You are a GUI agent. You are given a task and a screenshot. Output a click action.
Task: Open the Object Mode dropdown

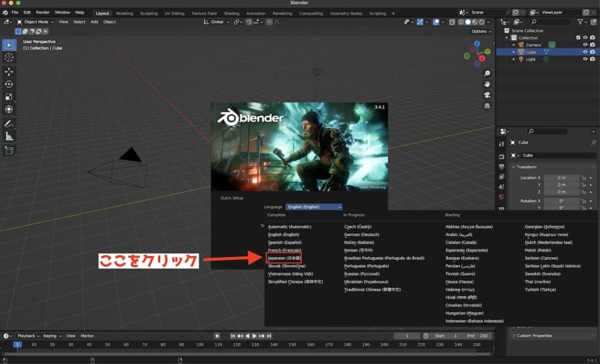click(35, 22)
